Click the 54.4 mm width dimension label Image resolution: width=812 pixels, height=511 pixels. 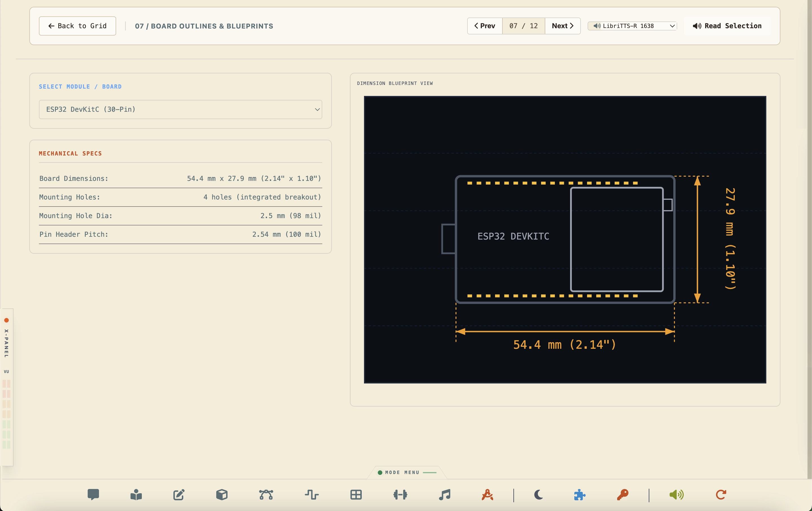pos(565,345)
